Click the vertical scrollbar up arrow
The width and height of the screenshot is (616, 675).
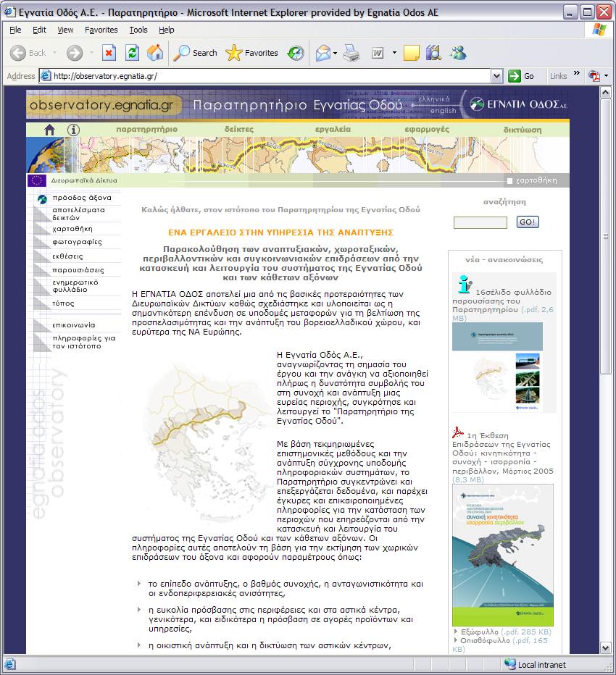click(x=605, y=93)
